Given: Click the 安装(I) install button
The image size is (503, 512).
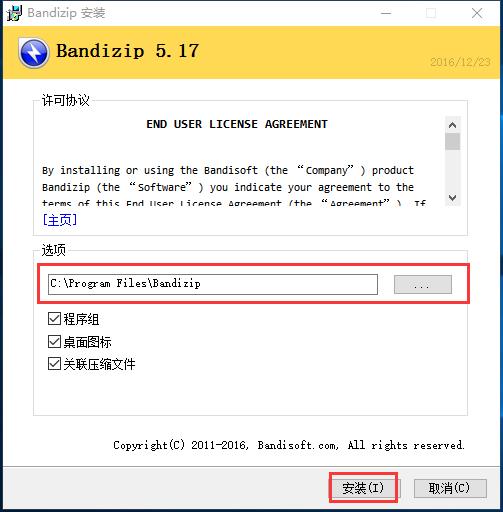Looking at the screenshot, I should coord(363,488).
